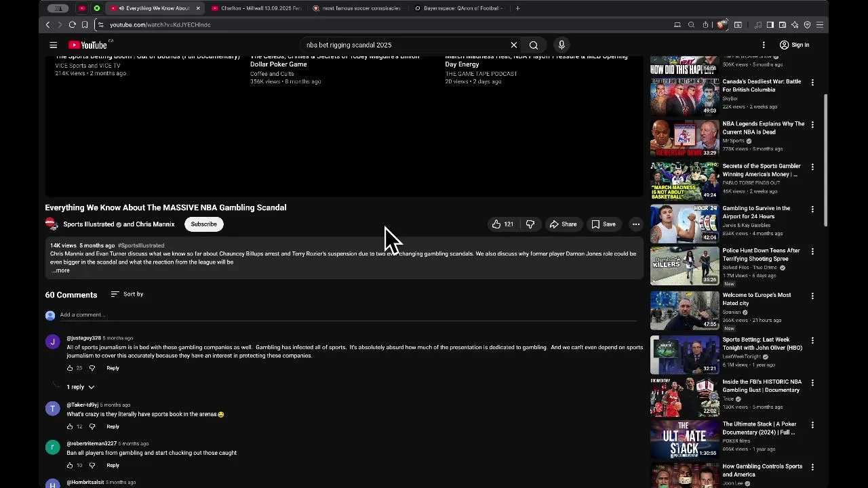
Task: Open How Gambling Controls Sports and America
Action: 762,470
